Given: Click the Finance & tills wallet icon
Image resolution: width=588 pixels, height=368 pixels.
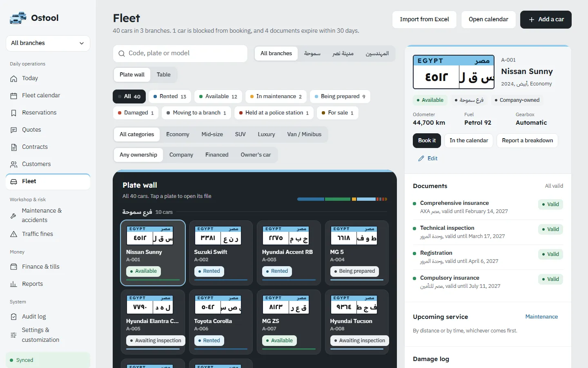Looking at the screenshot, I should tap(14, 267).
